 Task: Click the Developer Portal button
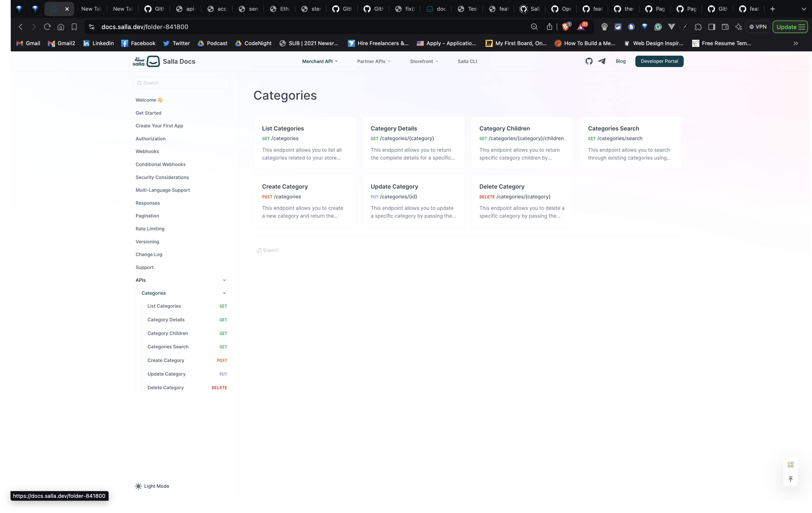coord(659,61)
